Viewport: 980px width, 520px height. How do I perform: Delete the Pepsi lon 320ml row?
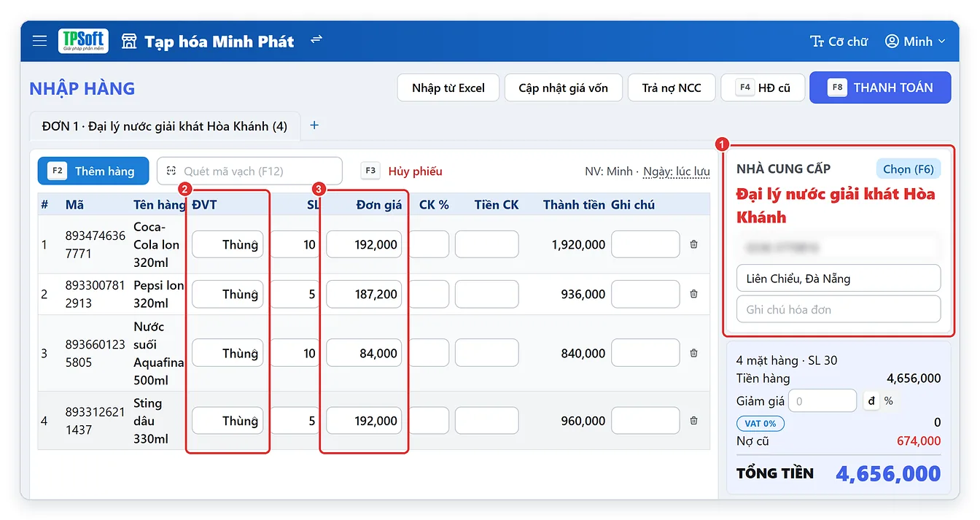693,295
